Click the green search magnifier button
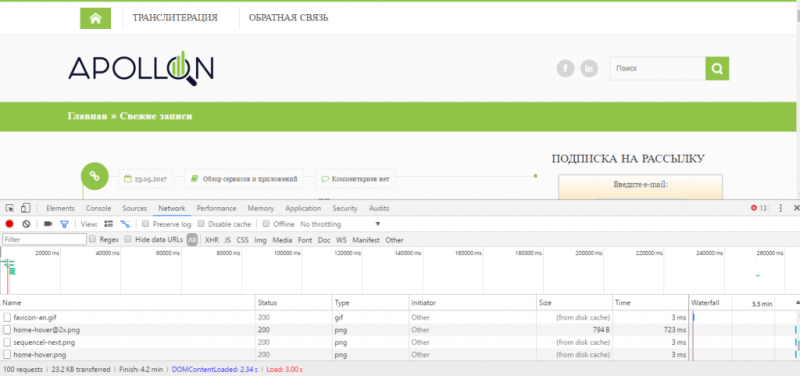This screenshot has width=800, height=376. click(717, 68)
